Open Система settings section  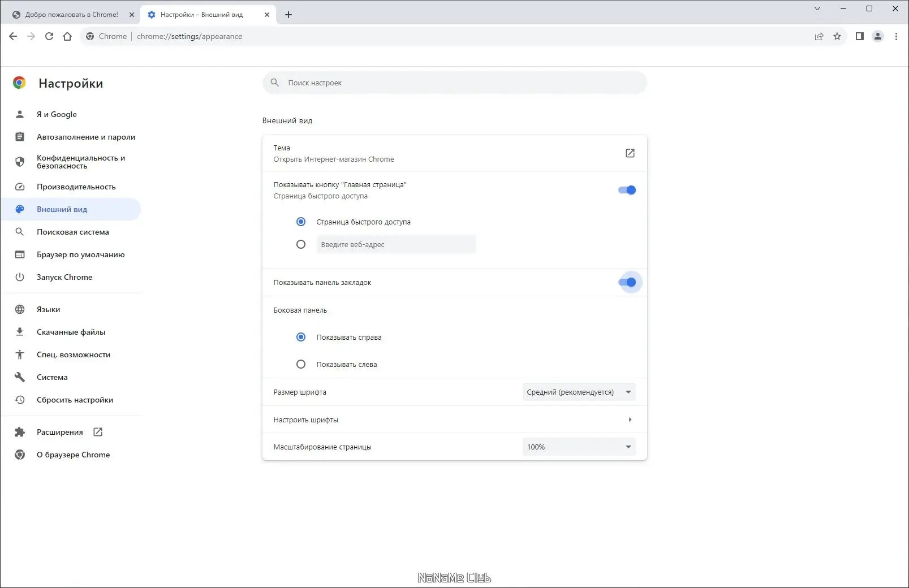(71, 377)
